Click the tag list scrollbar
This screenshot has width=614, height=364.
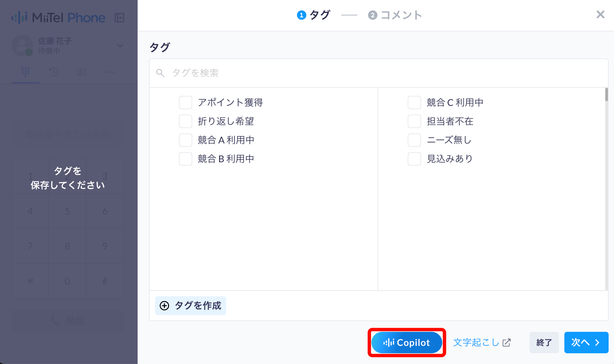(x=607, y=95)
